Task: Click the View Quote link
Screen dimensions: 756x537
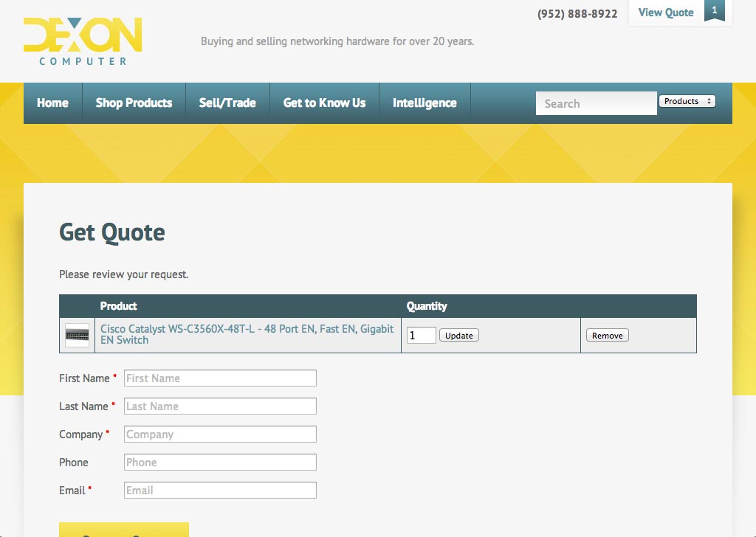Action: pyautogui.click(x=666, y=13)
